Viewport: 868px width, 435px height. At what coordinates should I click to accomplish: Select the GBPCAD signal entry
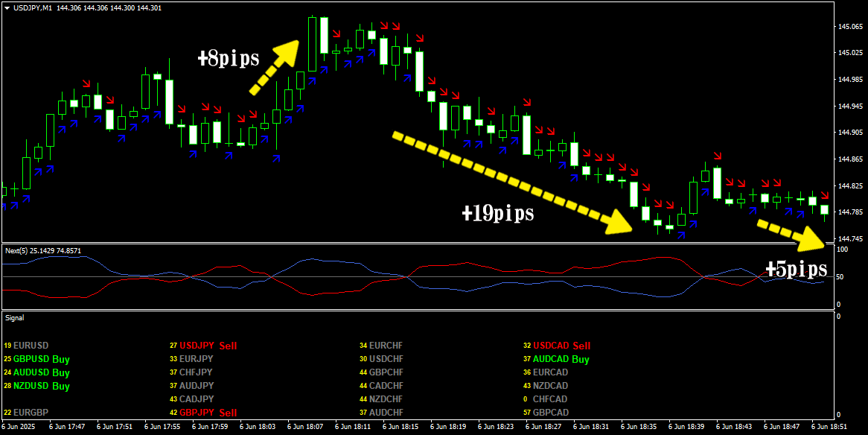click(546, 412)
